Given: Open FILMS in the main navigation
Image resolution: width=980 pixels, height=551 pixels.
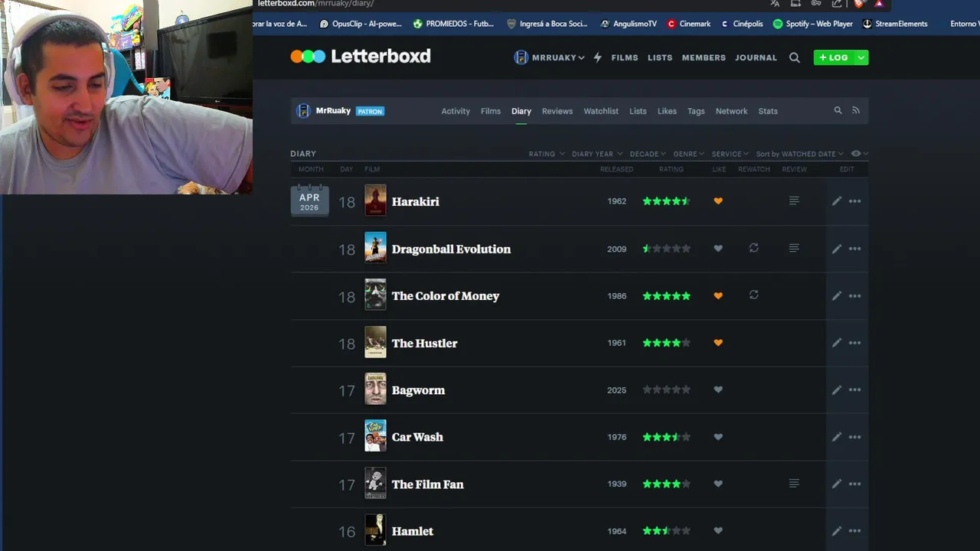Looking at the screenshot, I should (625, 57).
